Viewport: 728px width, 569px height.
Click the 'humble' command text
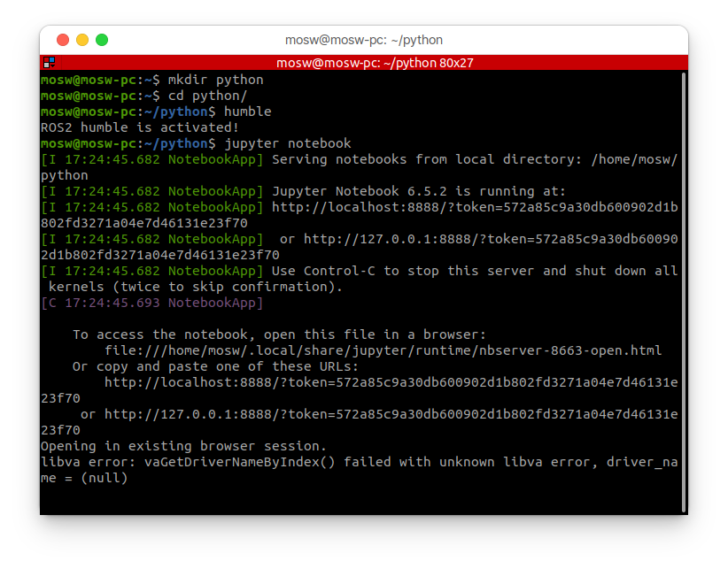247,111
